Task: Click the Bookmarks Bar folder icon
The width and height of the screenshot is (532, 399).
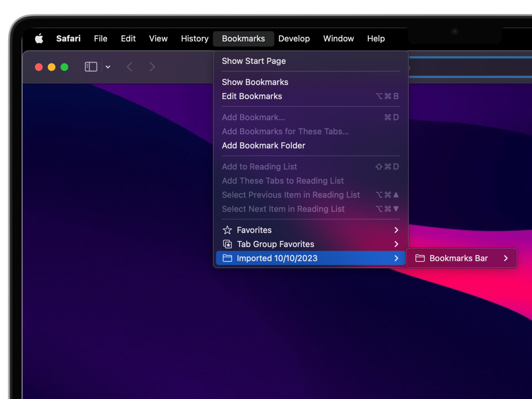Action: click(x=420, y=258)
